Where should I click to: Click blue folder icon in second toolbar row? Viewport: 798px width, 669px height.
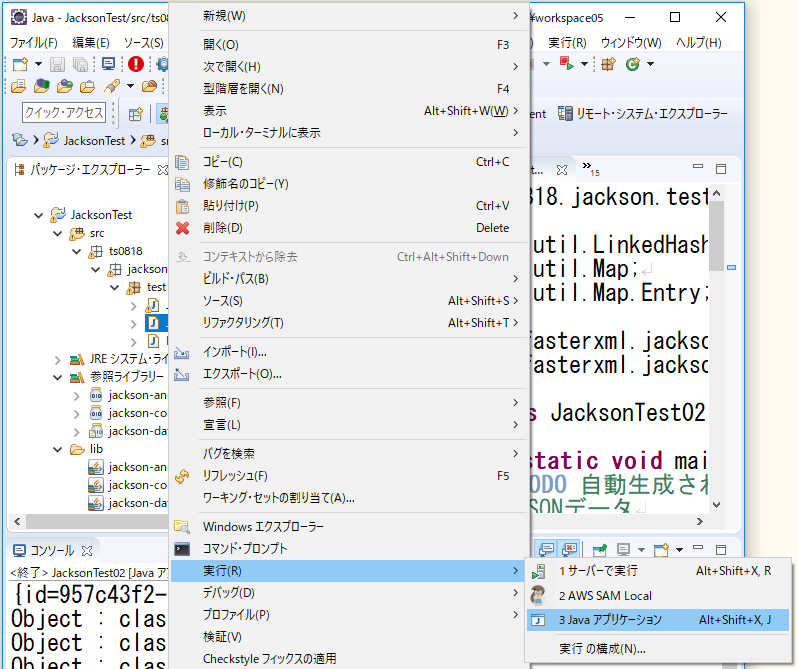[41, 86]
